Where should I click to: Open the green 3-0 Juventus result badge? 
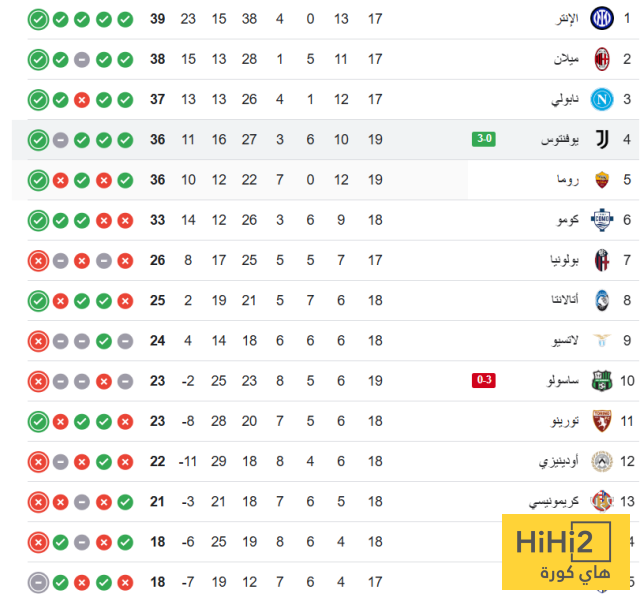tap(484, 139)
